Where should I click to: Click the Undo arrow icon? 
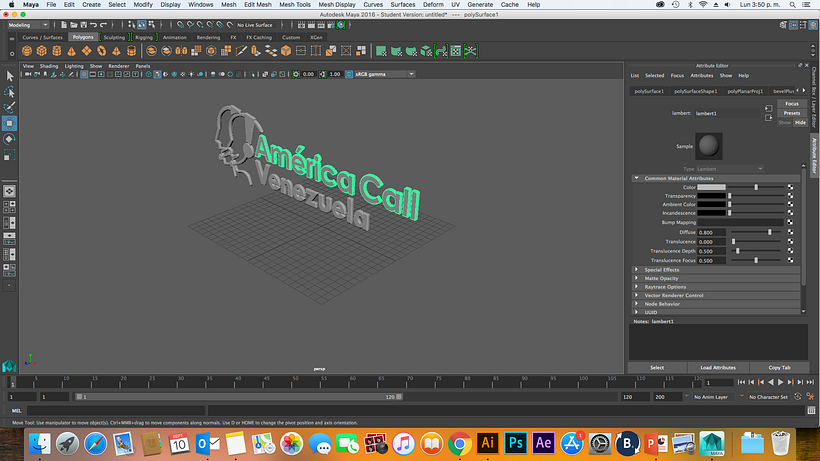tap(94, 25)
